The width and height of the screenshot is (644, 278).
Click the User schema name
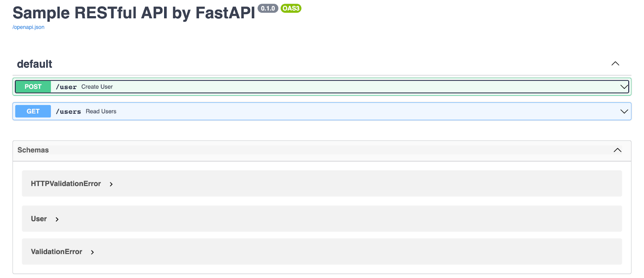coord(39,219)
